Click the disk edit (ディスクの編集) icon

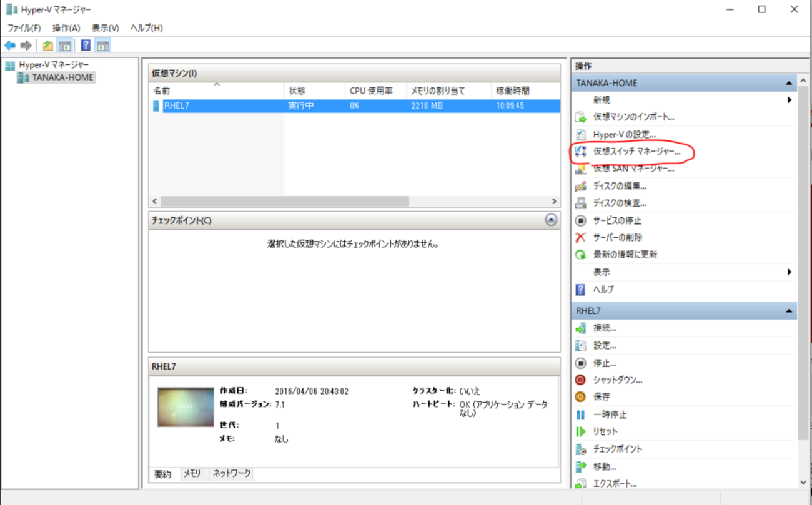pyautogui.click(x=580, y=186)
